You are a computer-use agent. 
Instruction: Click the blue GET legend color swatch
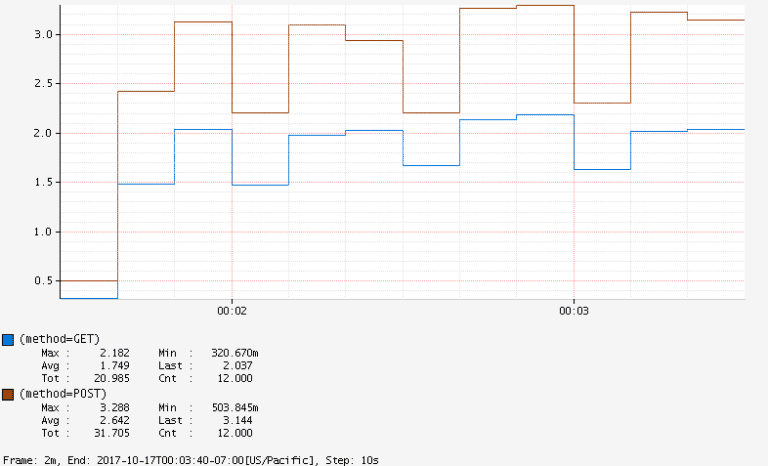(x=8, y=339)
